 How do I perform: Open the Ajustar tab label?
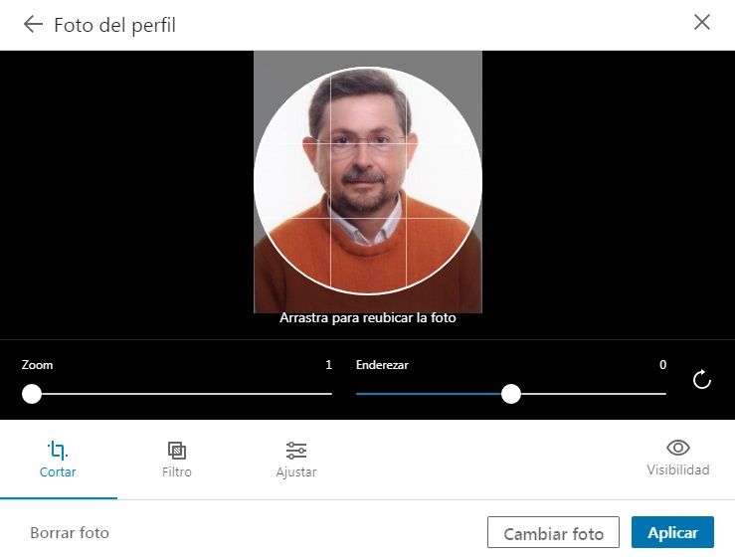pos(296,472)
